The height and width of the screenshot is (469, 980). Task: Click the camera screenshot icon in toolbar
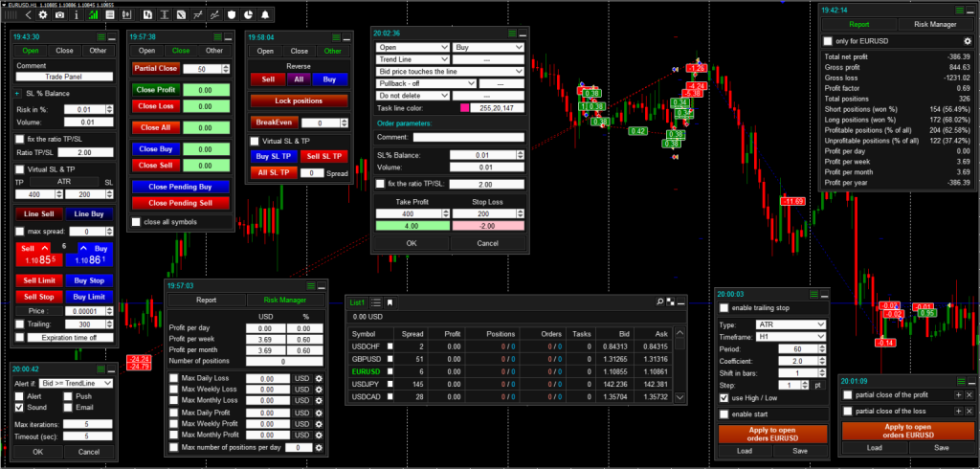pos(61,15)
